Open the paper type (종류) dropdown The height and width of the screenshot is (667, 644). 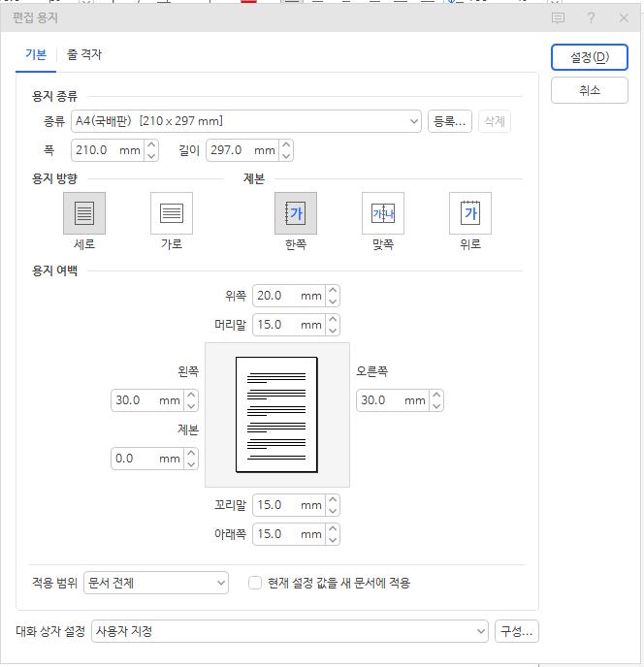(x=246, y=121)
